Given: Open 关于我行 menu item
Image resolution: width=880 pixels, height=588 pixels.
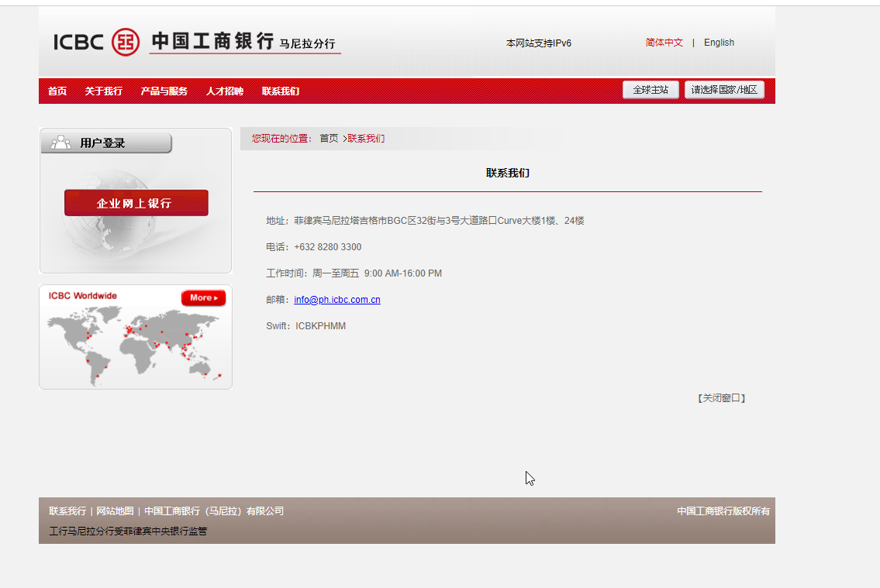Looking at the screenshot, I should tap(104, 91).
